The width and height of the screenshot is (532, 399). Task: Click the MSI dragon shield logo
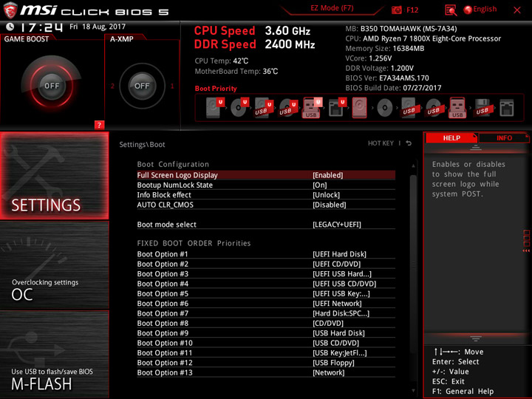pyautogui.click(x=10, y=10)
